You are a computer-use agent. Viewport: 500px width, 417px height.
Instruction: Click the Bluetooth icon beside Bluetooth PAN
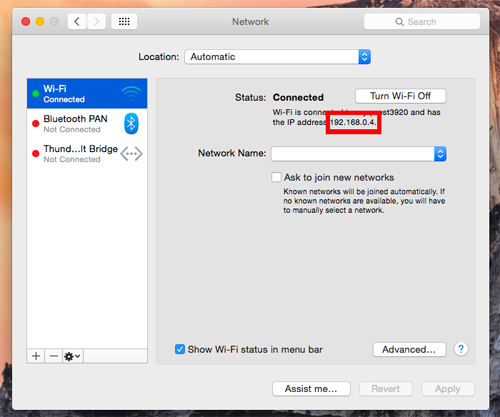tap(131, 124)
